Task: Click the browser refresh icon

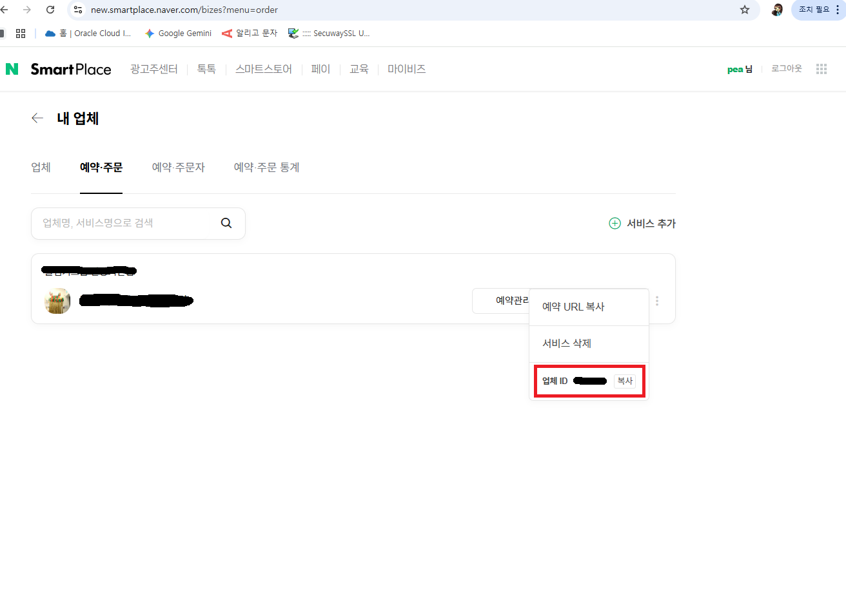Action: click(x=50, y=10)
